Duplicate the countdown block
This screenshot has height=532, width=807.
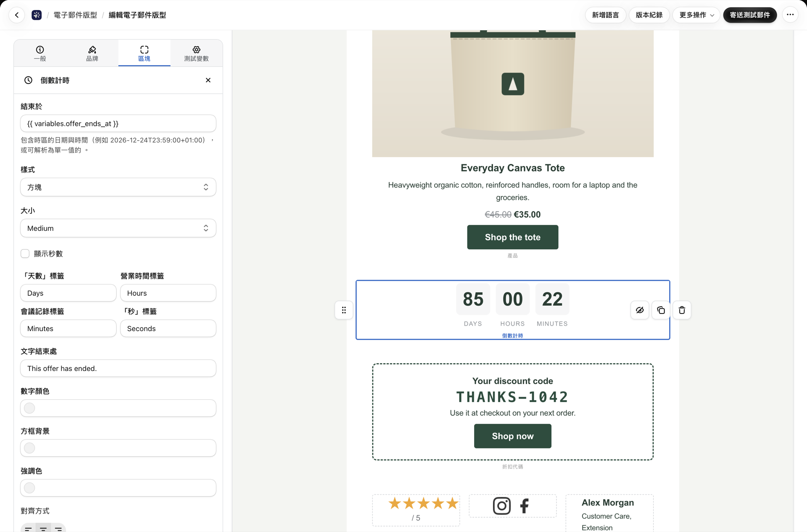point(661,310)
